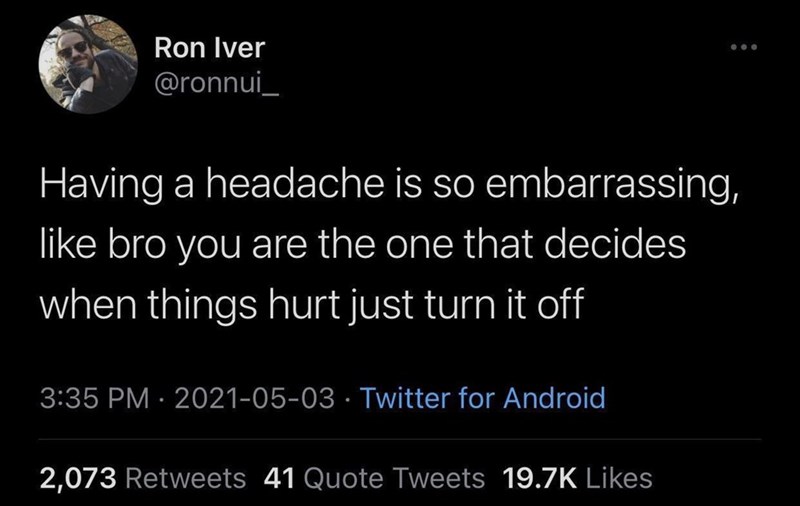This screenshot has height=506, width=800.
Task: Click the 3:35 PM timestamp
Action: (x=95, y=398)
